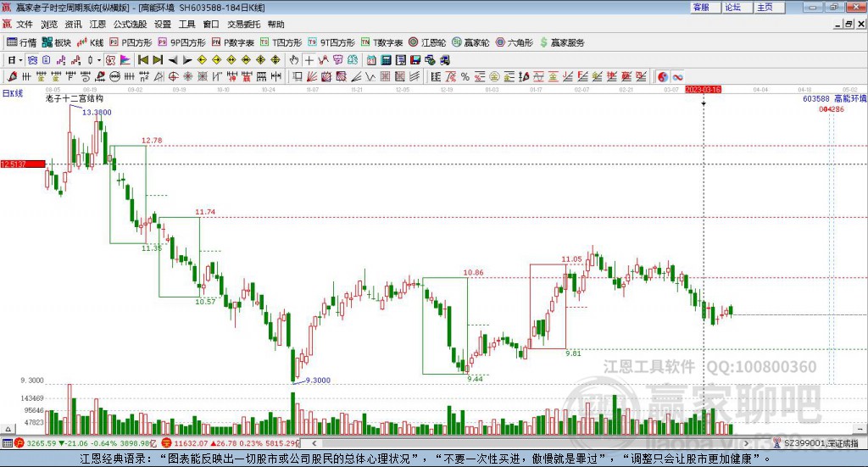Viewport: 868px width, 467px height.
Task: Click the black right arrow icon
Action: [187, 60]
